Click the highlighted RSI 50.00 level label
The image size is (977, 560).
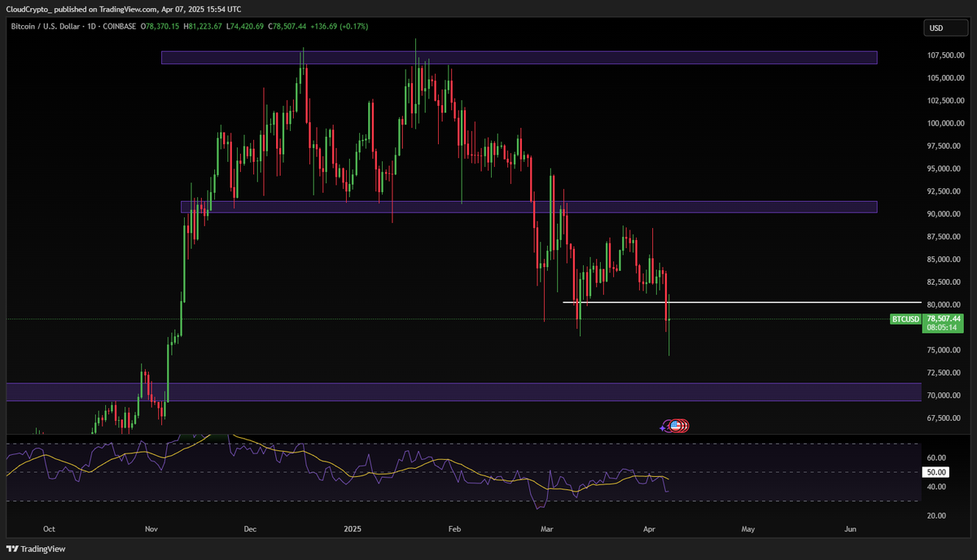point(936,472)
